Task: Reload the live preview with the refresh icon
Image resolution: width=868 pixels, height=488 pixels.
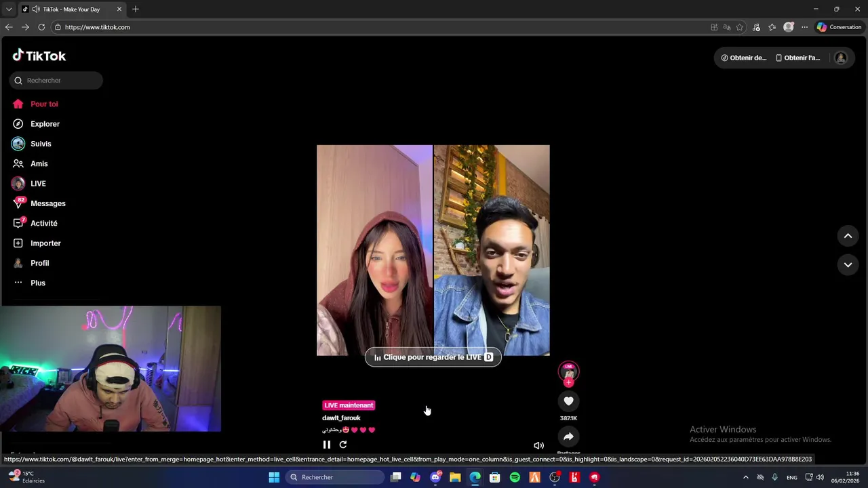Action: click(343, 445)
